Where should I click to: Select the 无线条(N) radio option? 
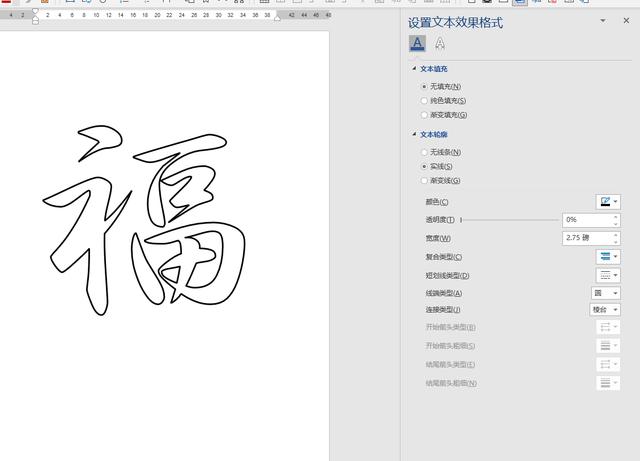[x=424, y=152]
